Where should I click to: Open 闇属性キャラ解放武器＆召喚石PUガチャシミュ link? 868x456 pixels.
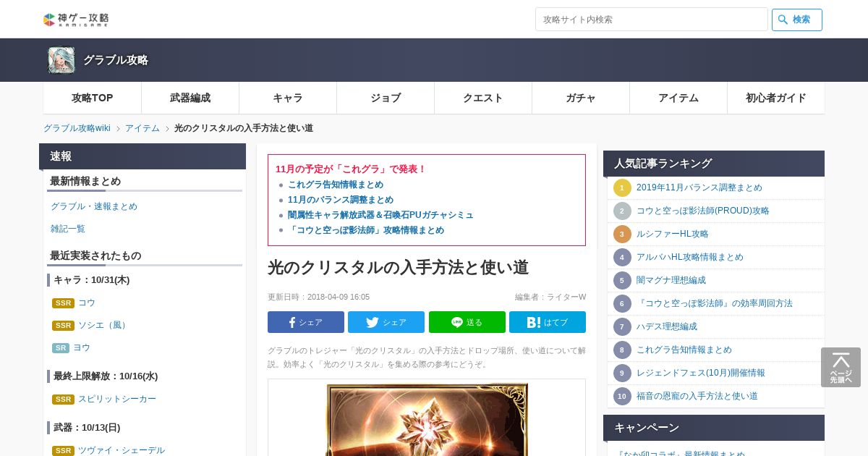[380, 215]
